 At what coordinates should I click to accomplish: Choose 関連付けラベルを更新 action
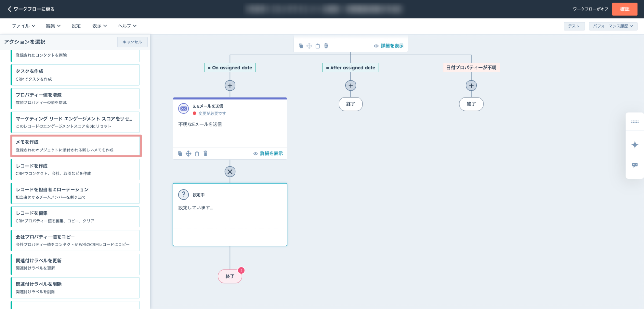point(75,264)
